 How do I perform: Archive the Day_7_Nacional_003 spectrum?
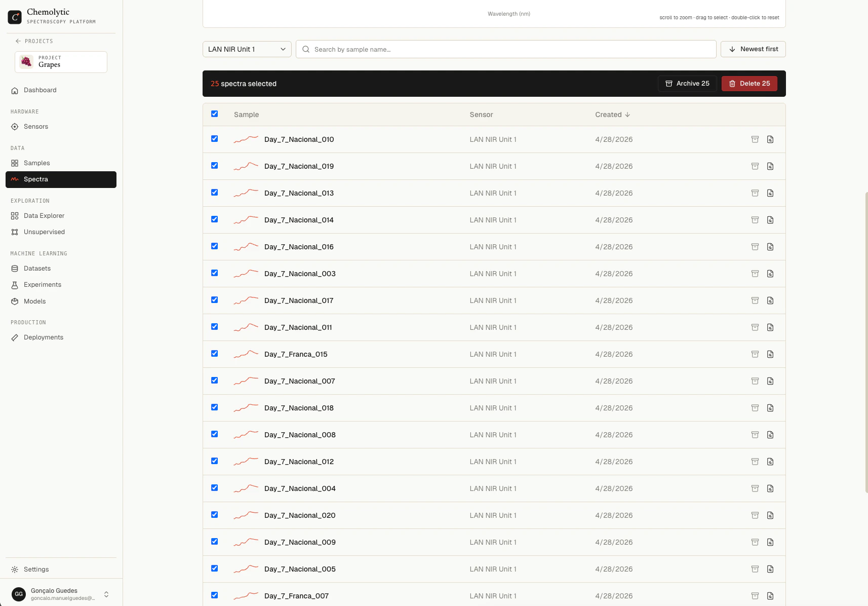click(755, 274)
